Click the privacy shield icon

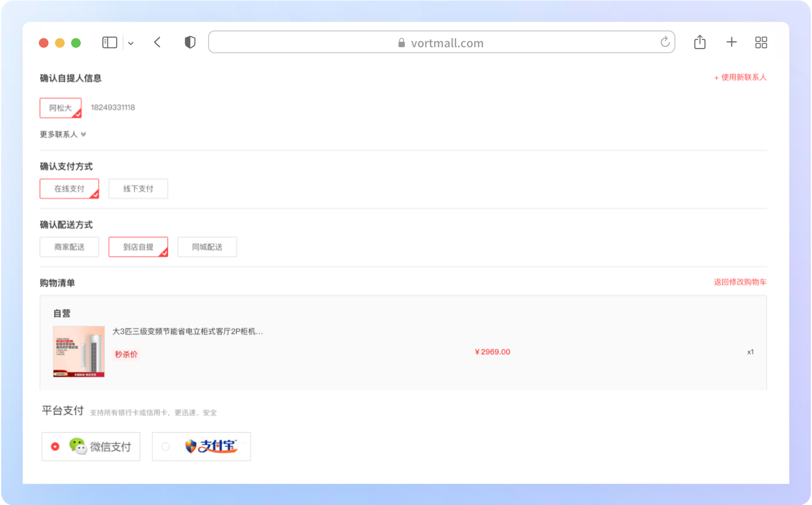pos(190,42)
